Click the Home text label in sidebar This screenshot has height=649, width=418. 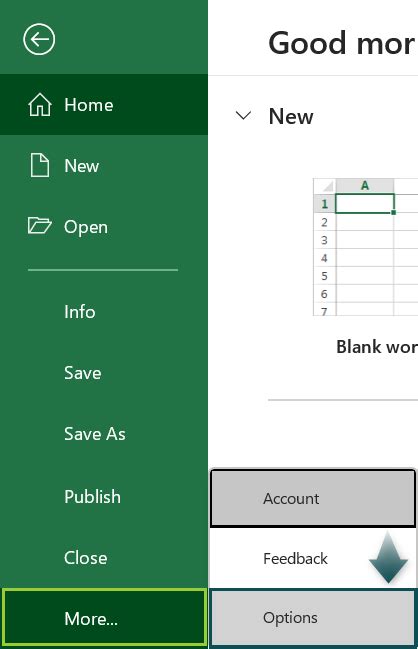click(89, 105)
